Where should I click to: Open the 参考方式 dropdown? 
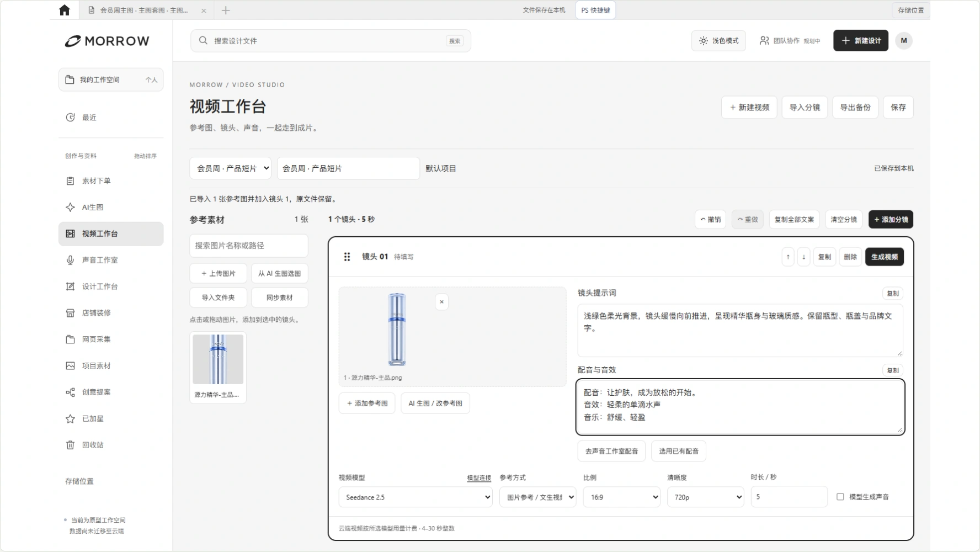pyautogui.click(x=538, y=497)
